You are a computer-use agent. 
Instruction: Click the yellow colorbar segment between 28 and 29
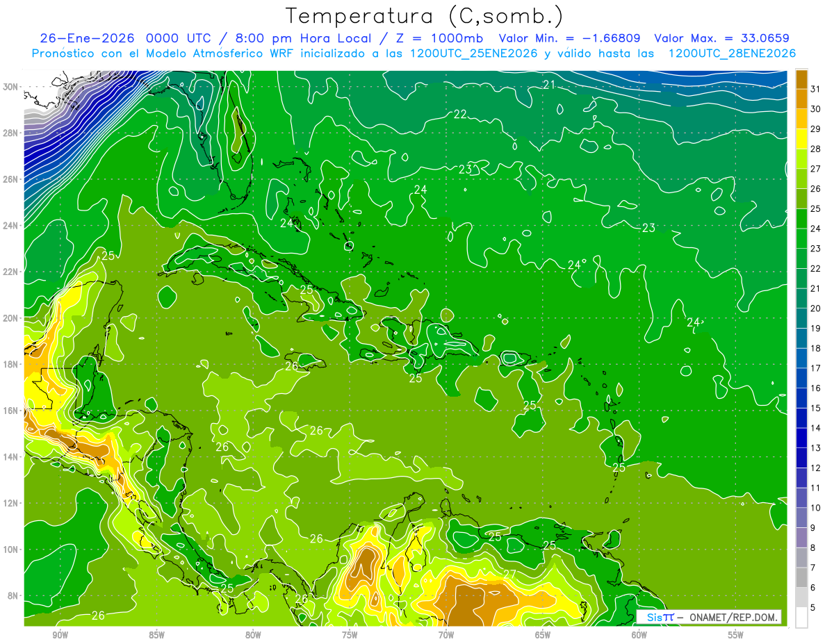[801, 138]
